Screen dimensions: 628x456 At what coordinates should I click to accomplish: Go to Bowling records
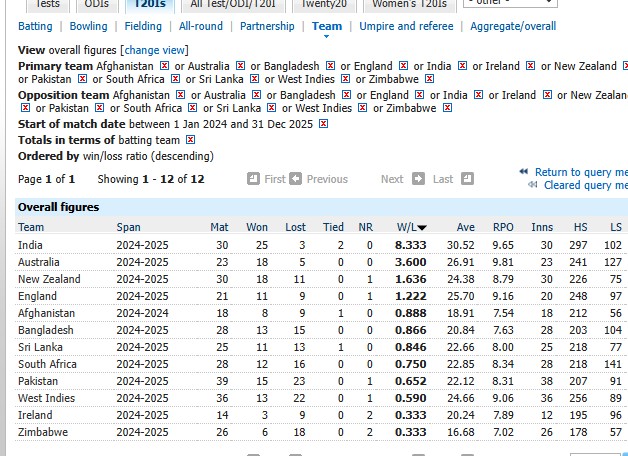point(89,26)
